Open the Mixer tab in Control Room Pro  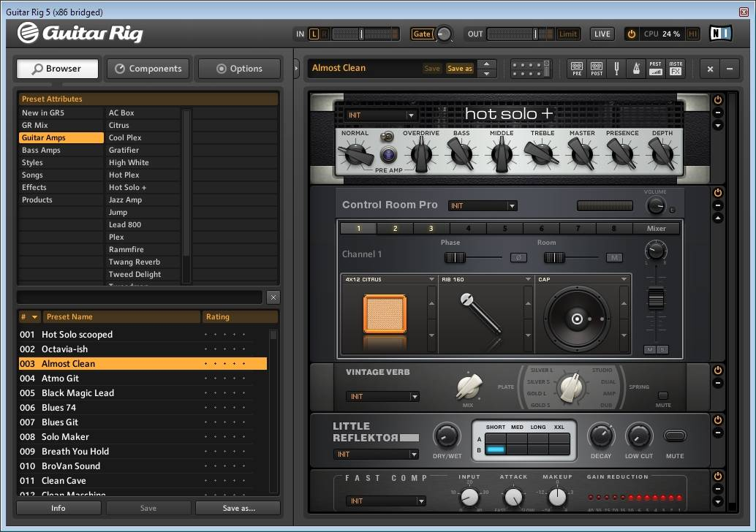(x=656, y=229)
